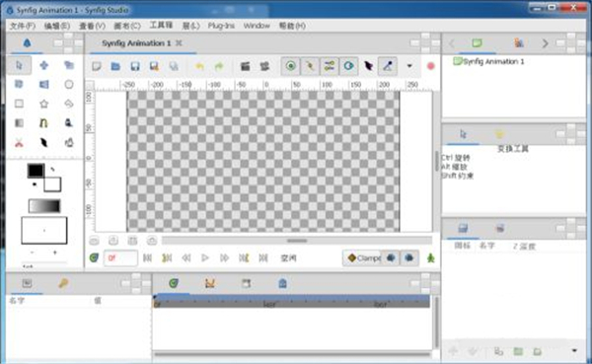Select the Mirror tool
Screen dimensions: 592x364
(x=43, y=84)
